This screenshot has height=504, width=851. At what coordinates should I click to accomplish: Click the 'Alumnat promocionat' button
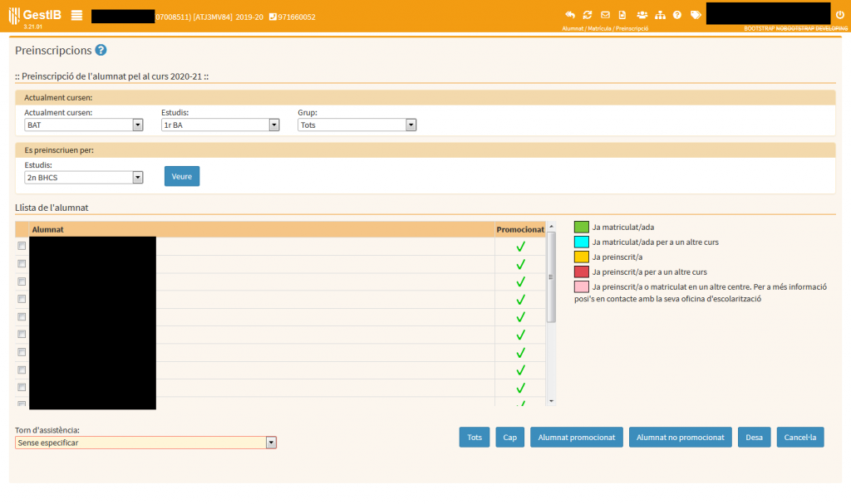[x=577, y=438]
